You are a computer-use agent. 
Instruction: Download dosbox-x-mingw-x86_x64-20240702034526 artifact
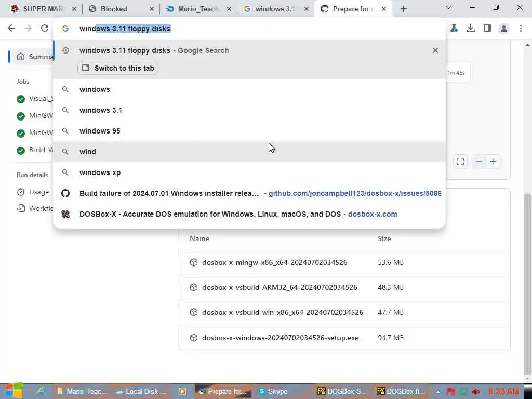[274, 262]
